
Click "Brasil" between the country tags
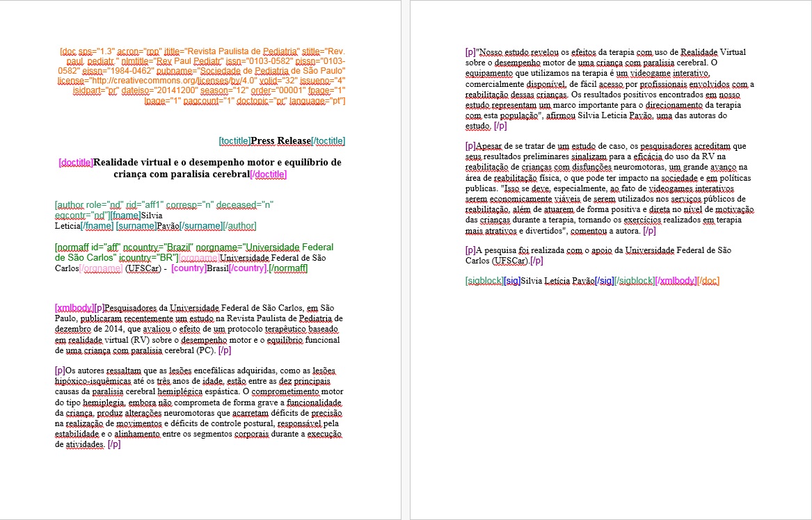point(217,268)
